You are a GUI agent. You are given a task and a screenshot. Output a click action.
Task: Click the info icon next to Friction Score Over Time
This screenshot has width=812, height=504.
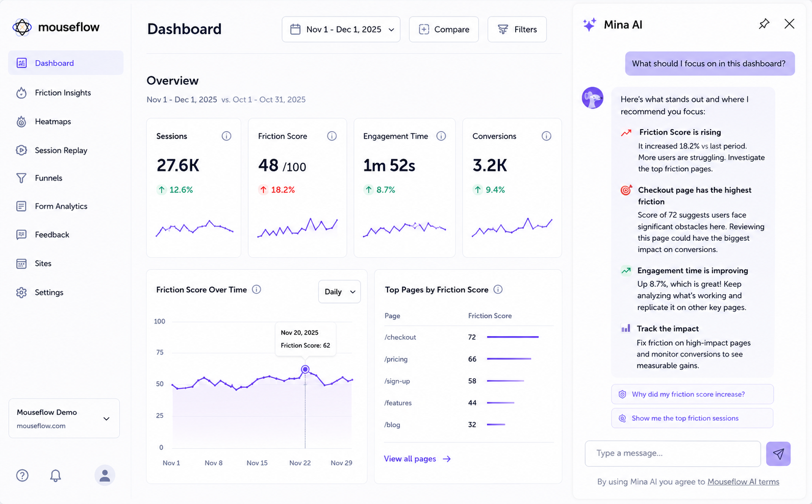coord(257,289)
